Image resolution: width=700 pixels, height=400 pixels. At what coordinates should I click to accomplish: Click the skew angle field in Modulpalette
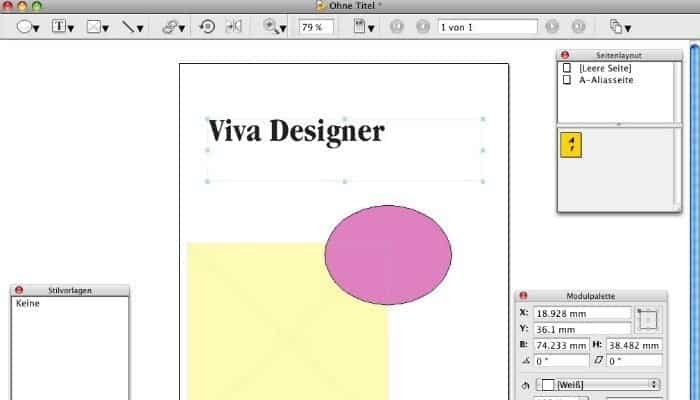point(634,361)
